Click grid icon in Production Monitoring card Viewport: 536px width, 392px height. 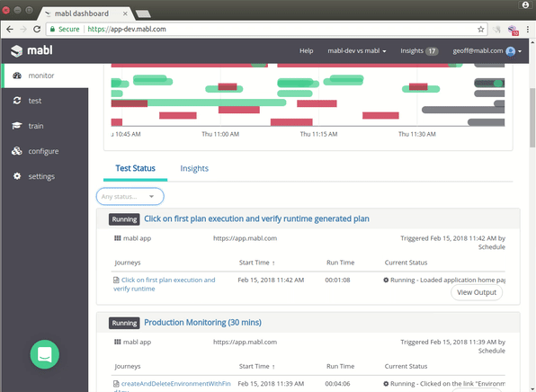117,342
